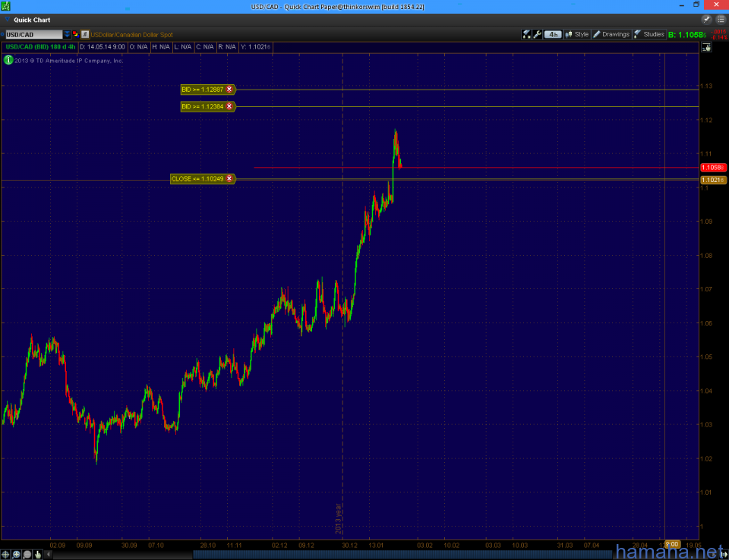Click the blue horizontal time scrollbar thumb
Viewport: 729px width, 560px height.
click(402, 555)
